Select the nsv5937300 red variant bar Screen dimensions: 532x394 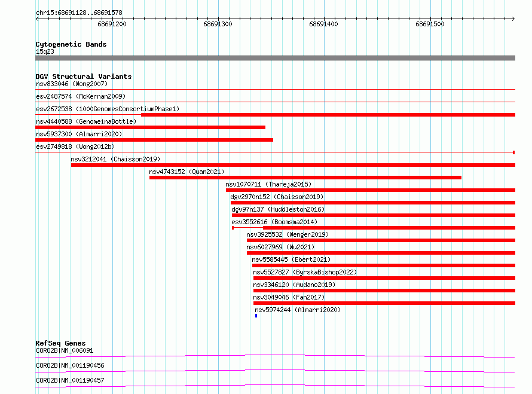click(x=154, y=140)
